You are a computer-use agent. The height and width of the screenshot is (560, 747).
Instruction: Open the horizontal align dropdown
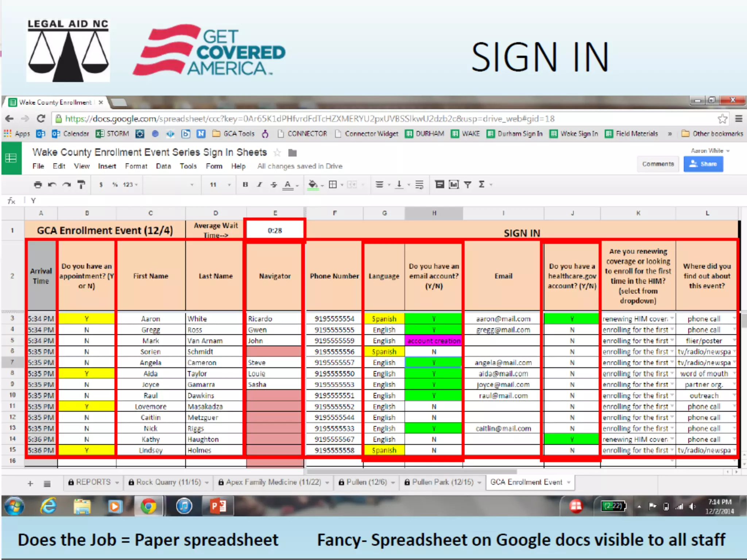click(x=383, y=184)
